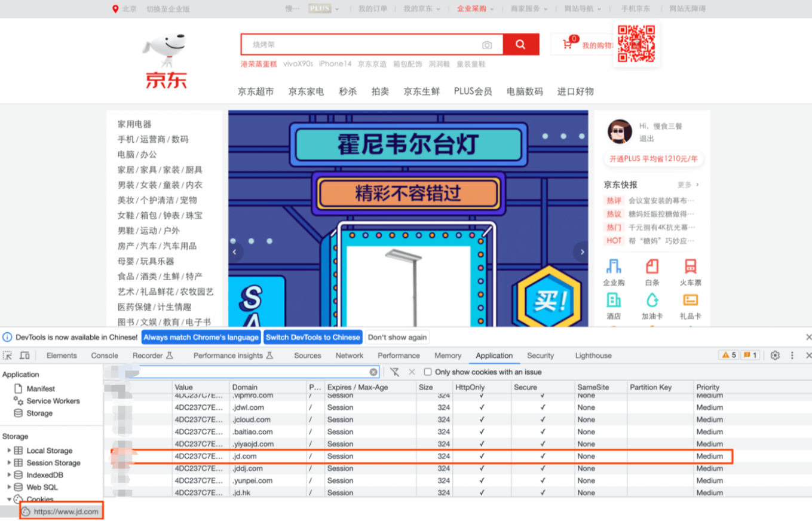812x521 pixels.
Task: Click the .baitiao.com domain cell
Action: (268, 432)
